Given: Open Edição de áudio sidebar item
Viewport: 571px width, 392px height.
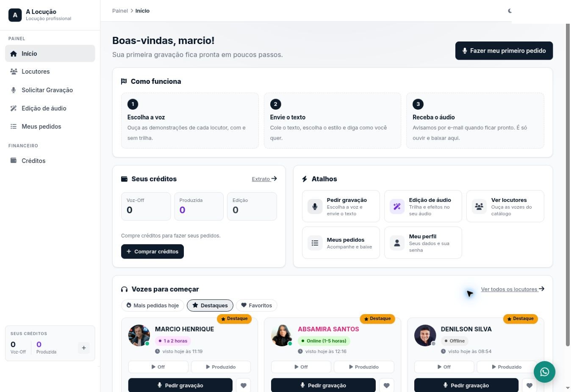Looking at the screenshot, I should click(x=50, y=108).
